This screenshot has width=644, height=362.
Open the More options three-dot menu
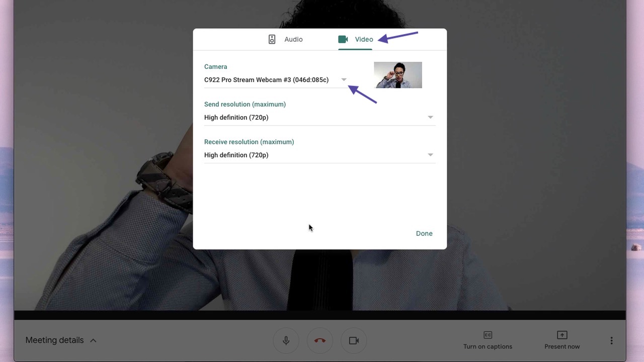tap(611, 340)
